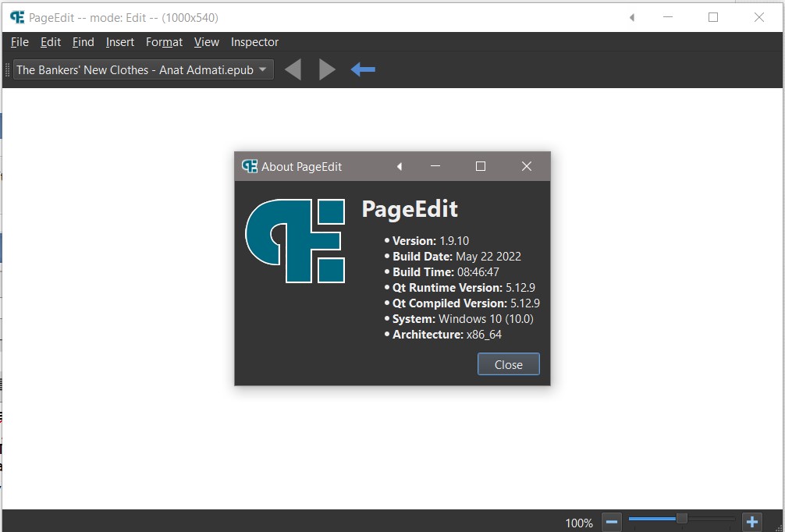Open the Find menu
This screenshot has height=532, width=785.
pyautogui.click(x=83, y=42)
